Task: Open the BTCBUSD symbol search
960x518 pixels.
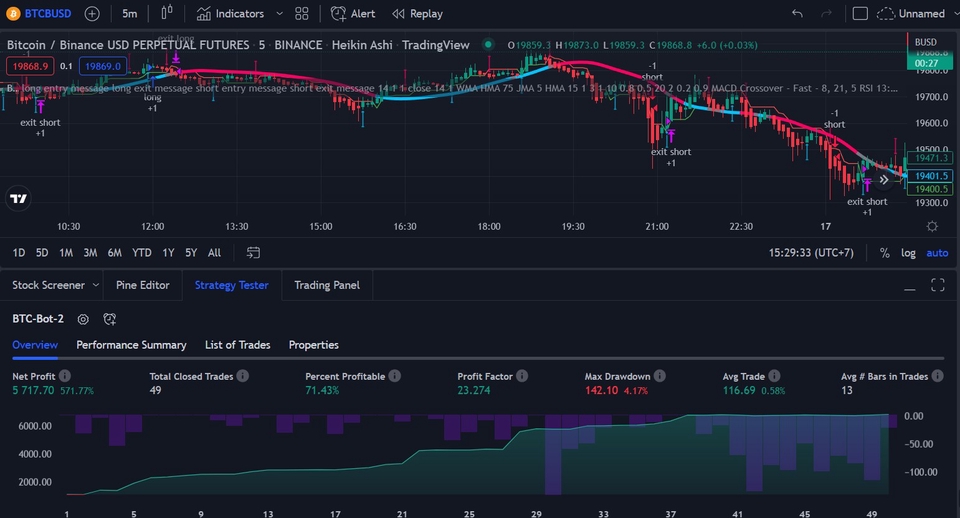Action: (39, 13)
